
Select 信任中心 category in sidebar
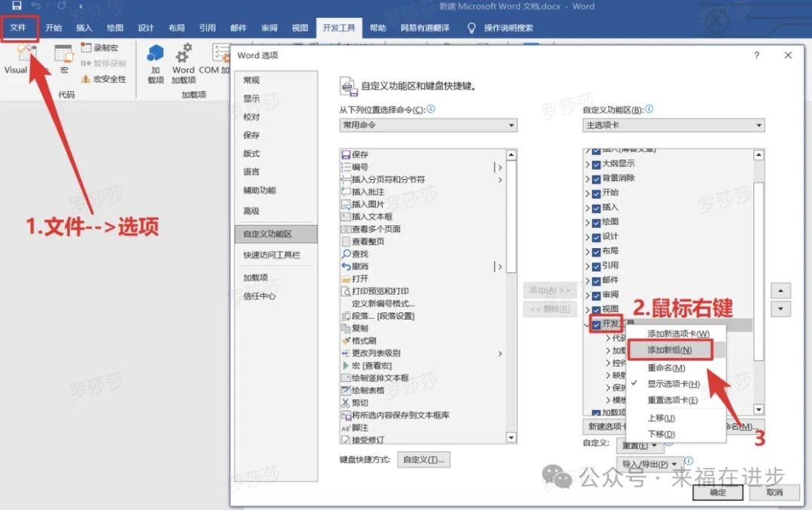[x=260, y=296]
